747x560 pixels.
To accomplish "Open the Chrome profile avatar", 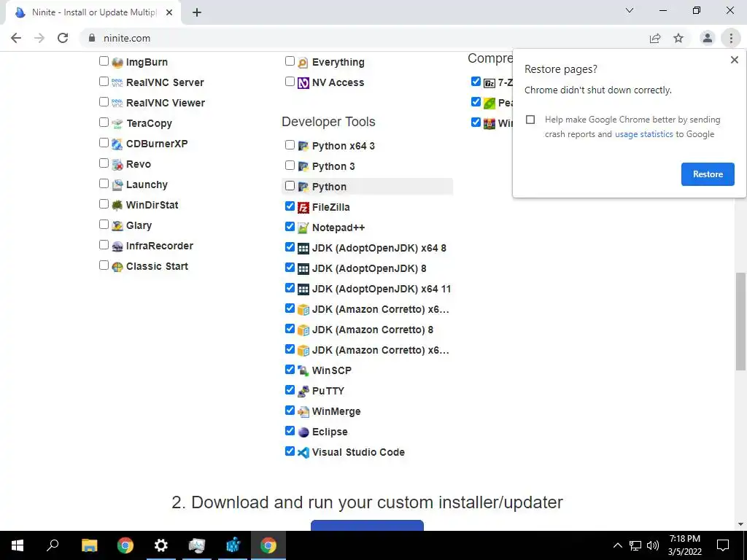I will coord(708,38).
